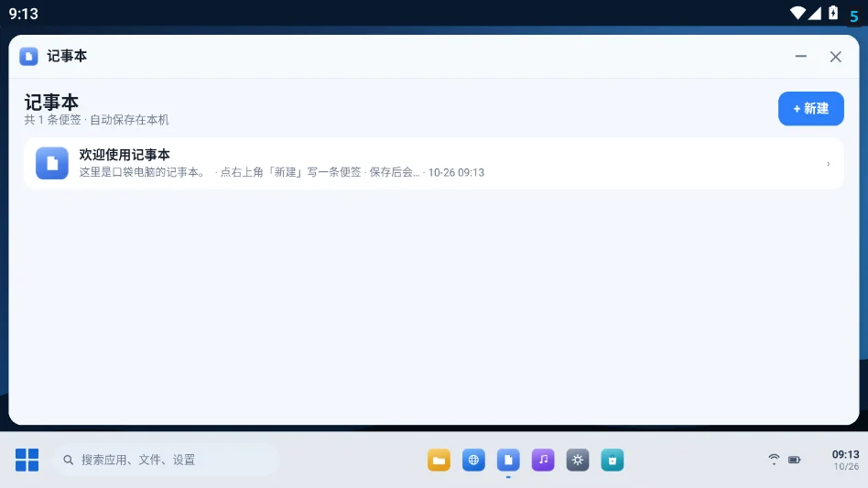Switch to notepad app icon in taskbar

coord(508,460)
